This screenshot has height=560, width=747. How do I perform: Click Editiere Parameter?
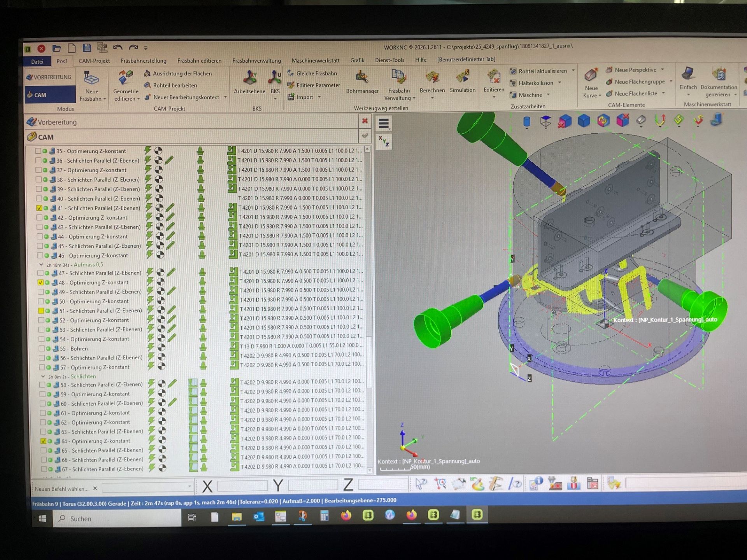pos(314,85)
